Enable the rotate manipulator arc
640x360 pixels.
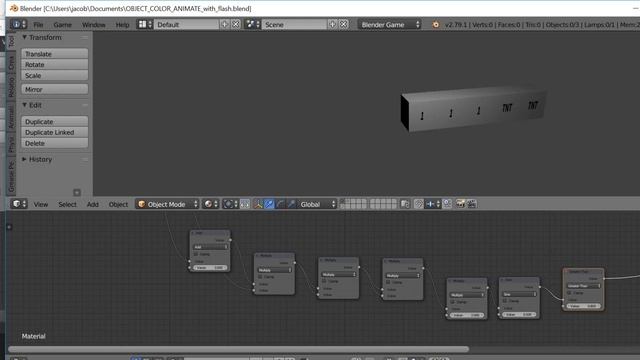(280, 204)
